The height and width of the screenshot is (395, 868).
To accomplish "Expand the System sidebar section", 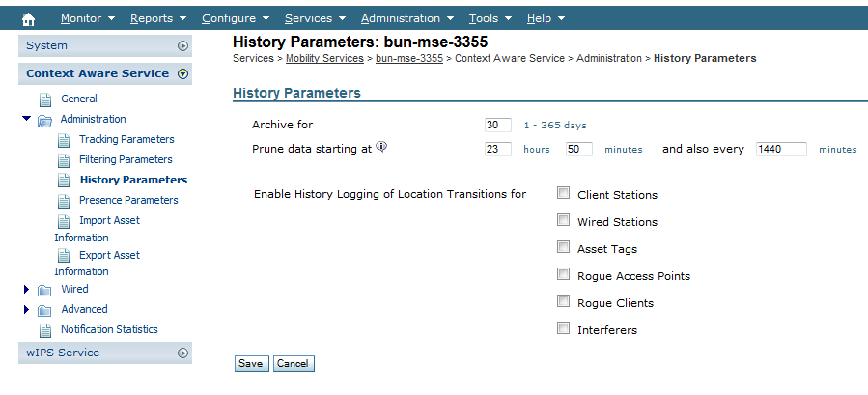I will pos(182,45).
